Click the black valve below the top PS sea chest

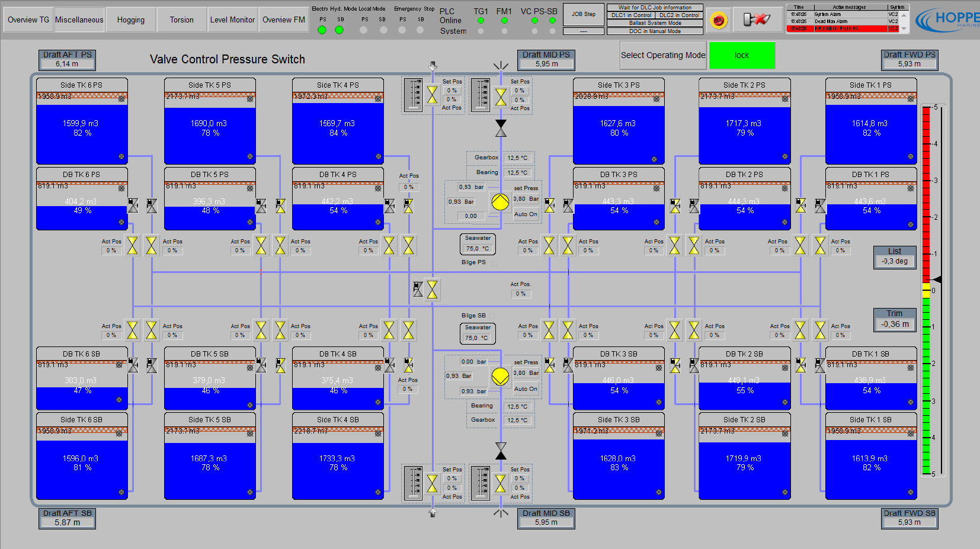point(501,128)
